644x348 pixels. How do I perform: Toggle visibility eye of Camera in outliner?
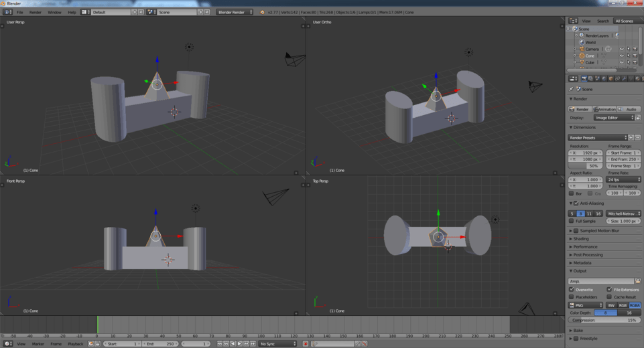621,49
